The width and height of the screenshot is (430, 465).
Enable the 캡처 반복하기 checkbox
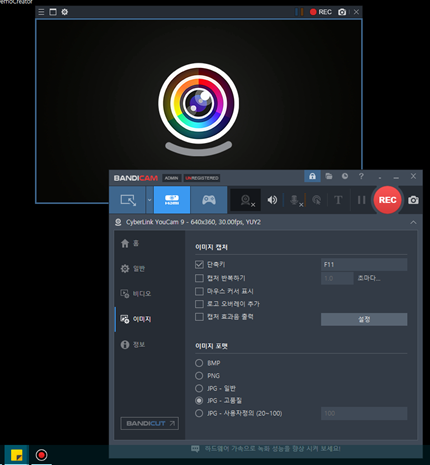199,278
